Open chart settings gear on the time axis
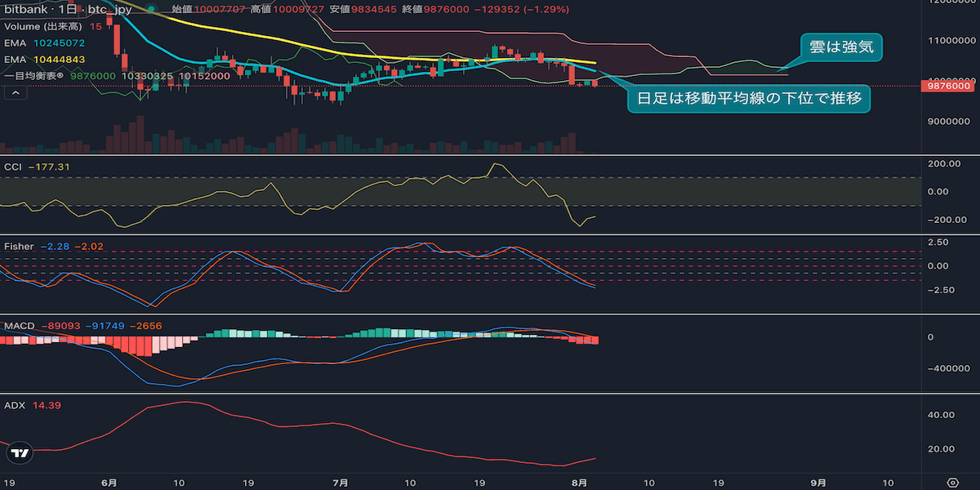The width and height of the screenshot is (980, 490). (x=952, y=482)
